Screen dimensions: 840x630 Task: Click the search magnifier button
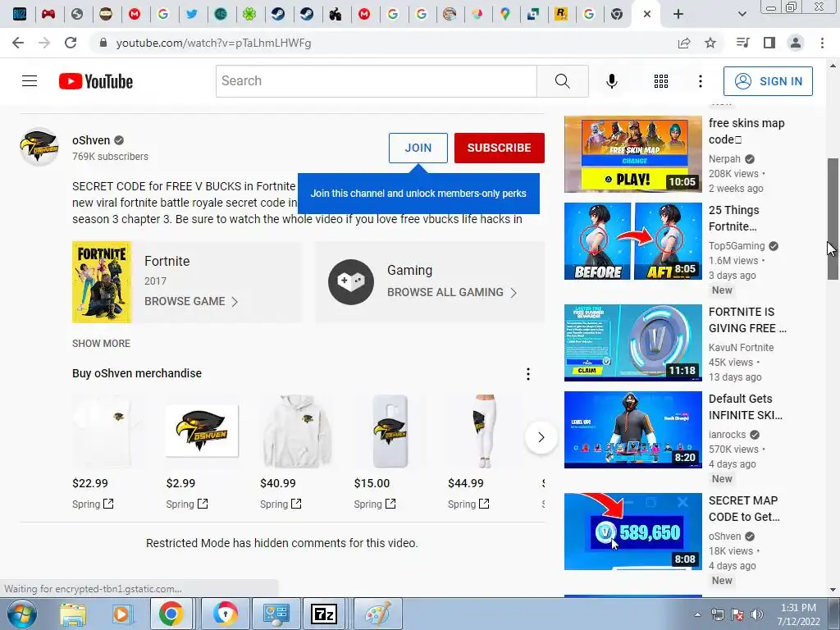562,81
